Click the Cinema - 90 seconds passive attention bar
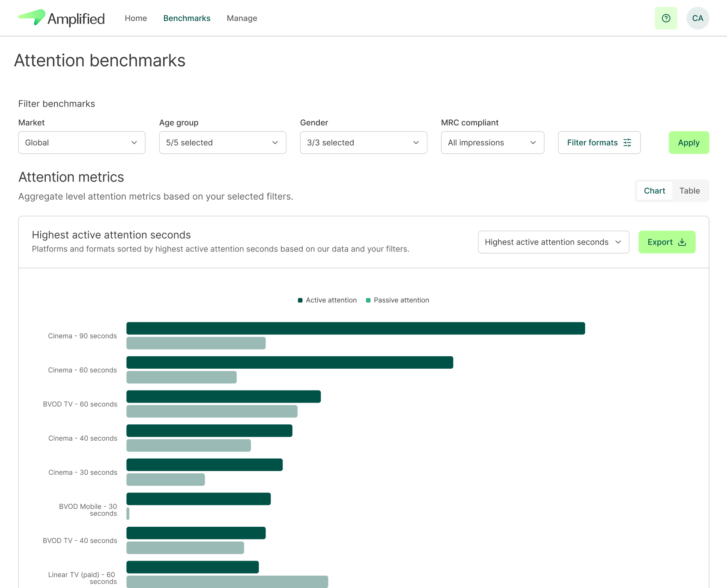Screen dimensions: 727x588 pos(196,343)
